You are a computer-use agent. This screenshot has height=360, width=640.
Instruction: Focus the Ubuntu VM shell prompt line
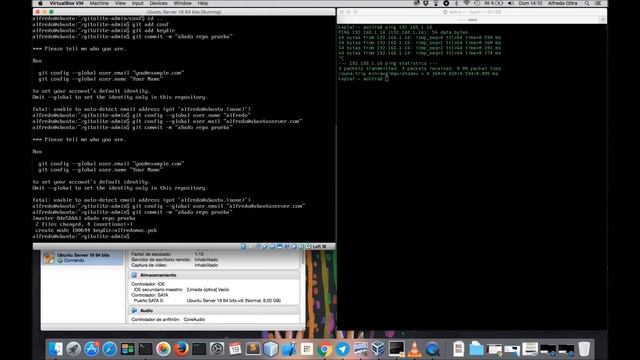tap(81, 236)
